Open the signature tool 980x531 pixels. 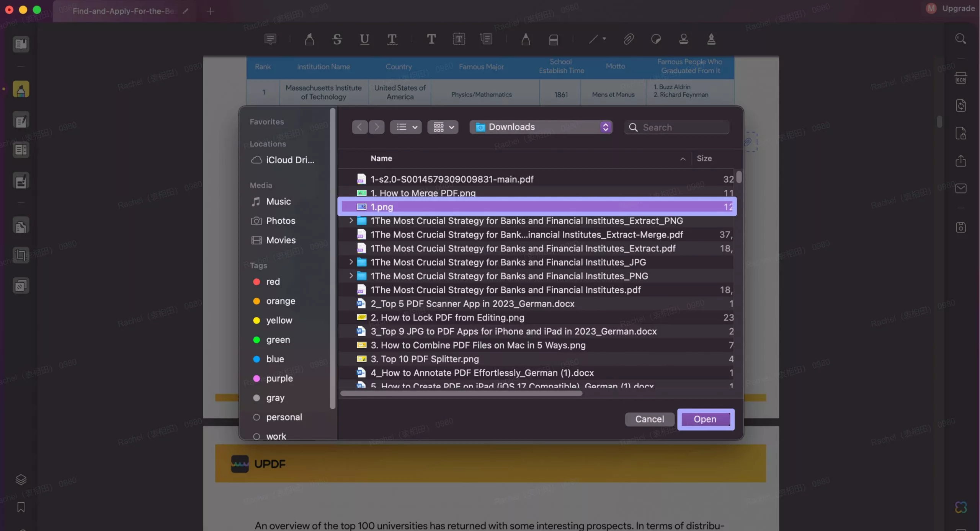(711, 39)
